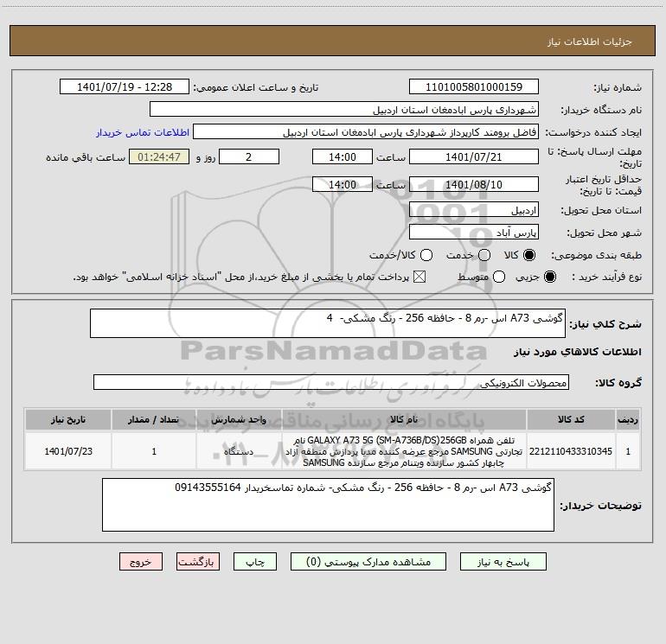Click the announcement date field 1401/07/19 - 12:28
This screenshot has height=644, width=666.
125,87
